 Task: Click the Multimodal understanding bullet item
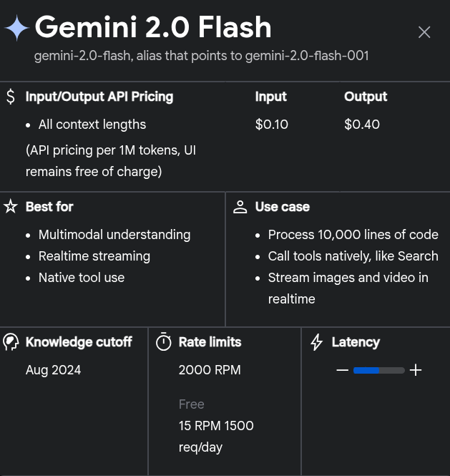tap(114, 235)
